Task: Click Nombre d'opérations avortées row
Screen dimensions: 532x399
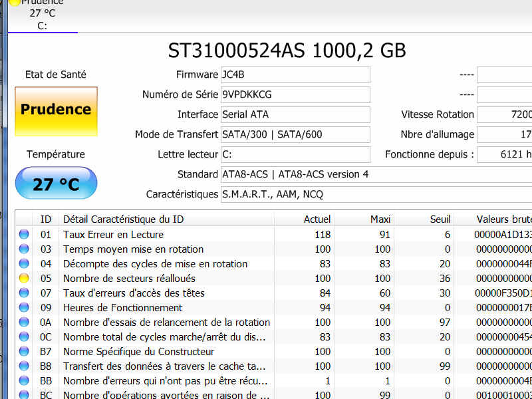Action: [x=274, y=394]
